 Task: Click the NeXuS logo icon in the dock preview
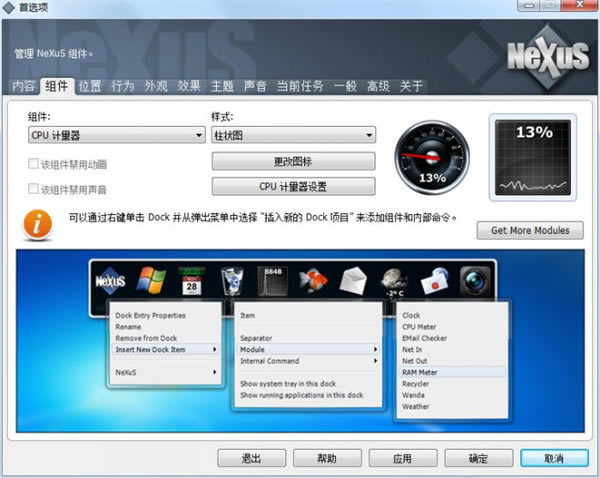(110, 281)
